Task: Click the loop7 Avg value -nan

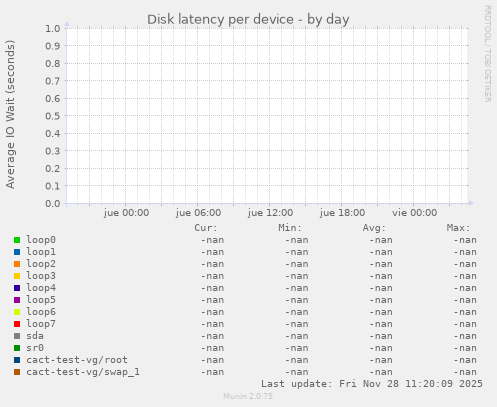Action: [381, 324]
